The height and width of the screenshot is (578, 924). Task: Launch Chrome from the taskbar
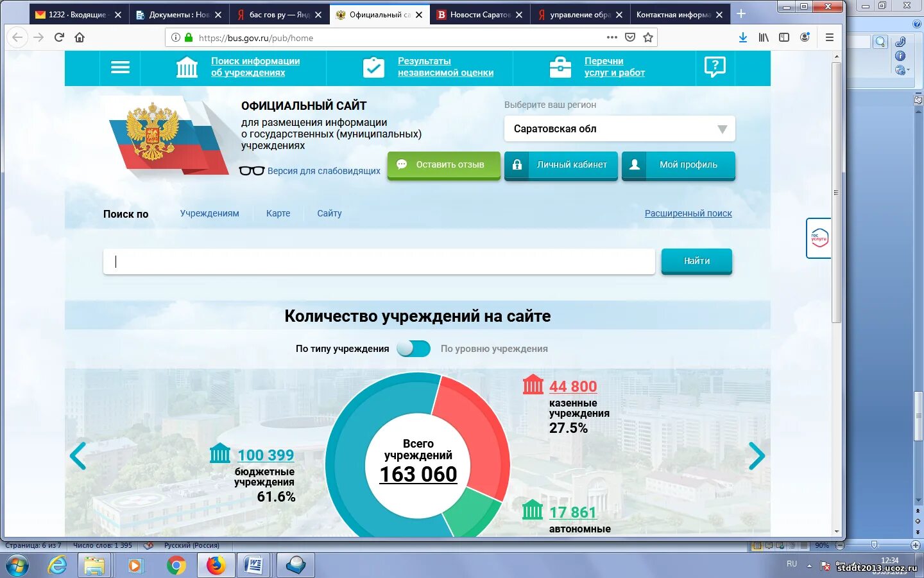(x=176, y=565)
